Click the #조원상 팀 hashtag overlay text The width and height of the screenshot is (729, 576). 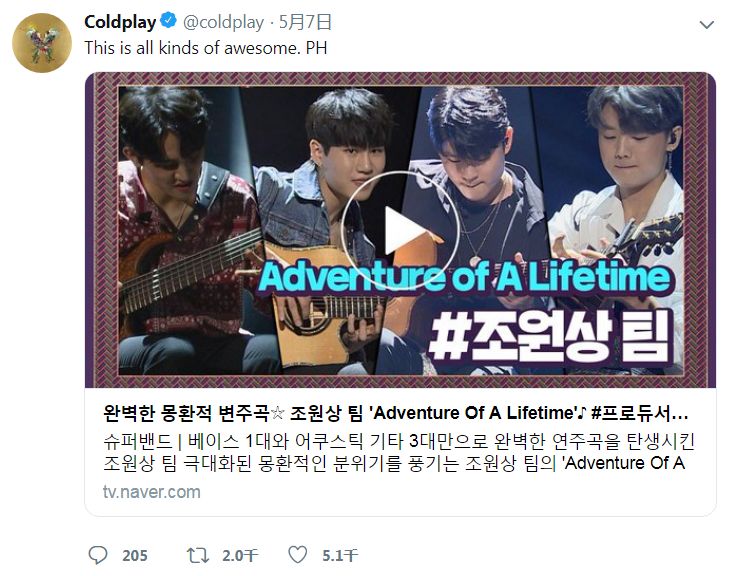point(550,335)
